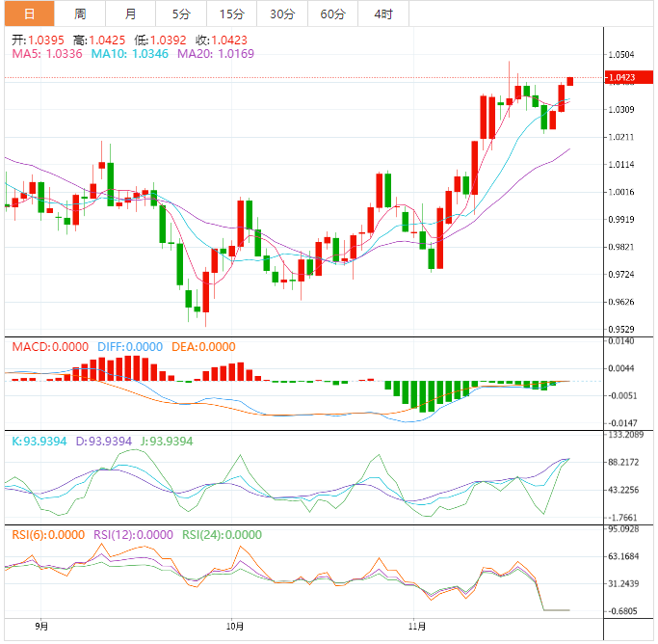Select the 15分 timeframe tab

coord(231,13)
